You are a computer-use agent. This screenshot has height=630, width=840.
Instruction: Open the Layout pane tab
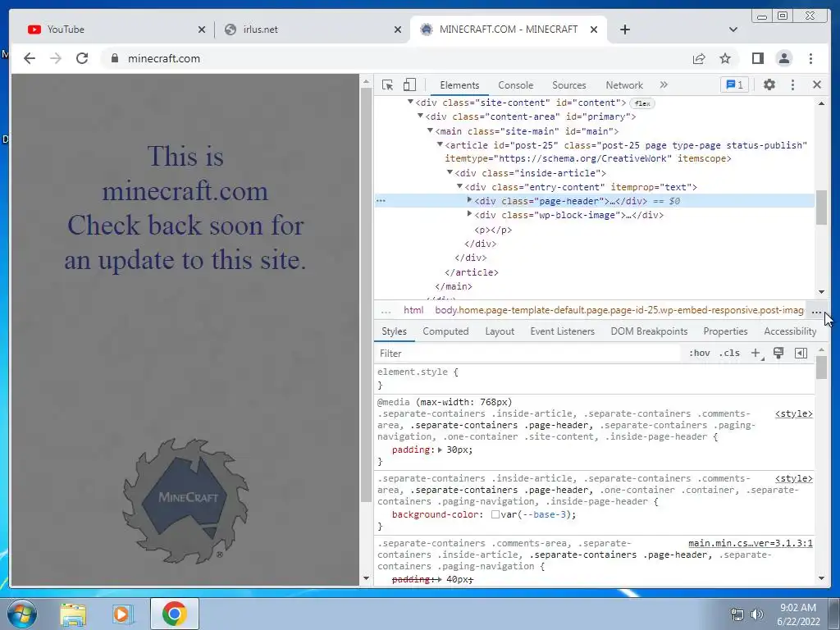click(x=500, y=331)
